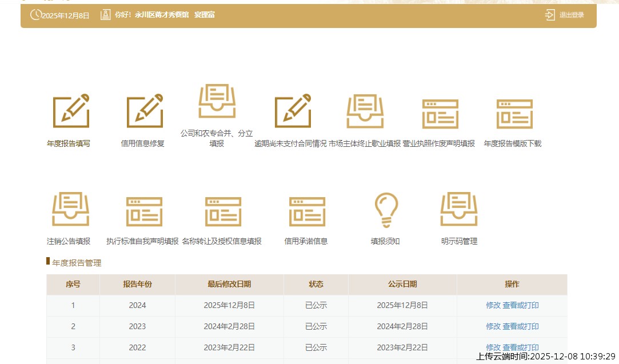The height and width of the screenshot is (364, 619).
Task: Click 退出登录 to log out
Action: coord(565,15)
